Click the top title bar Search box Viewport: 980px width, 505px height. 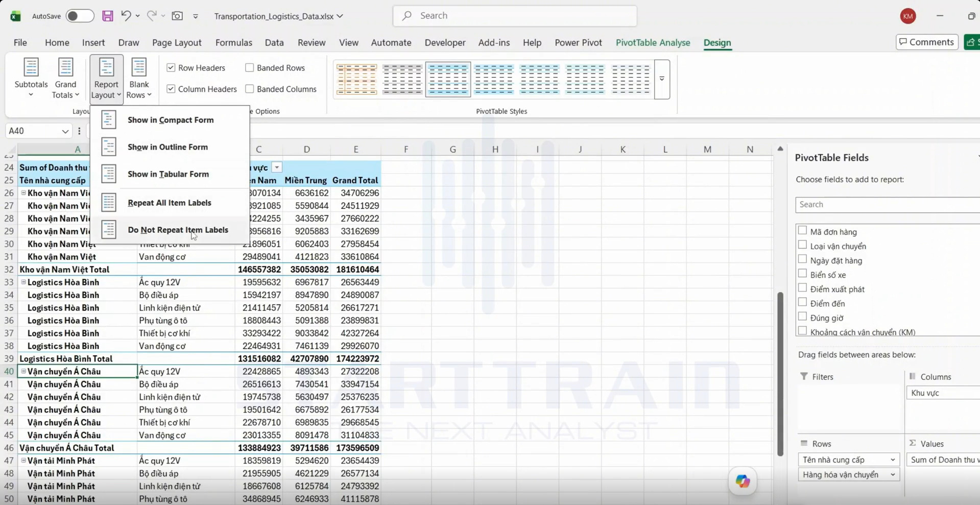coord(515,16)
